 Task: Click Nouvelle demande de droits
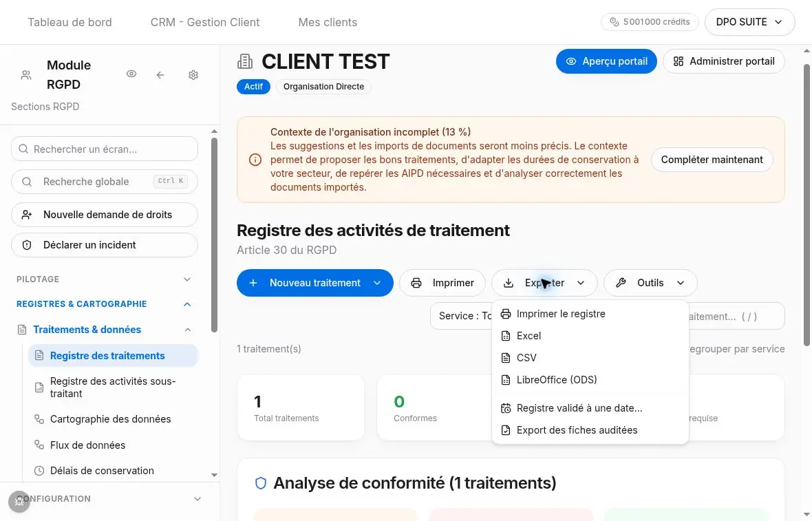click(x=104, y=215)
